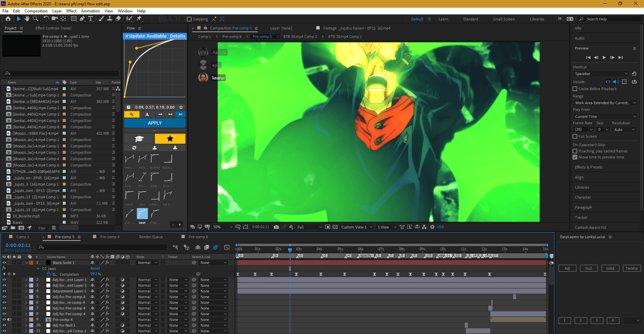Enable Frame Blending for the timeline
Image resolution: width=644 pixels, height=334 pixels.
[x=207, y=247]
